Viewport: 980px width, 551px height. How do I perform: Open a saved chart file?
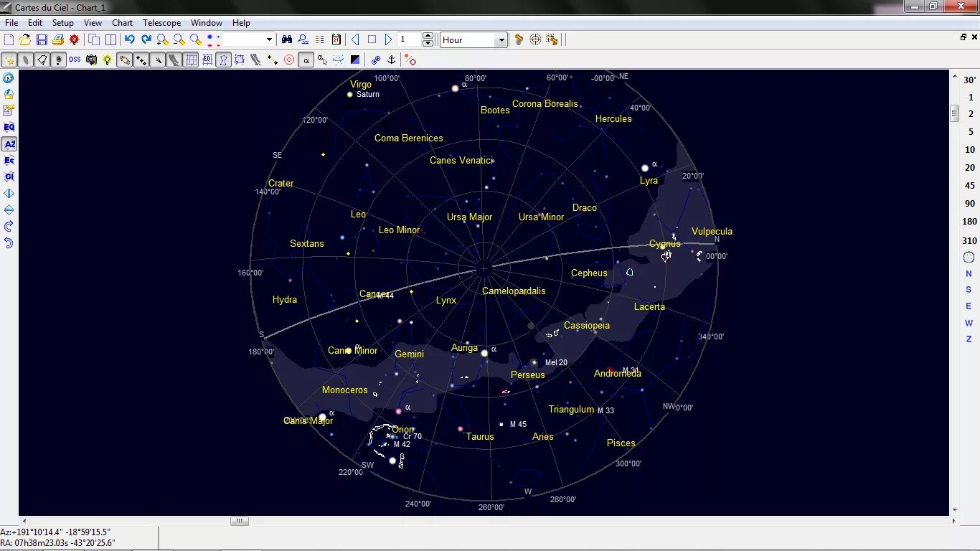(25, 39)
